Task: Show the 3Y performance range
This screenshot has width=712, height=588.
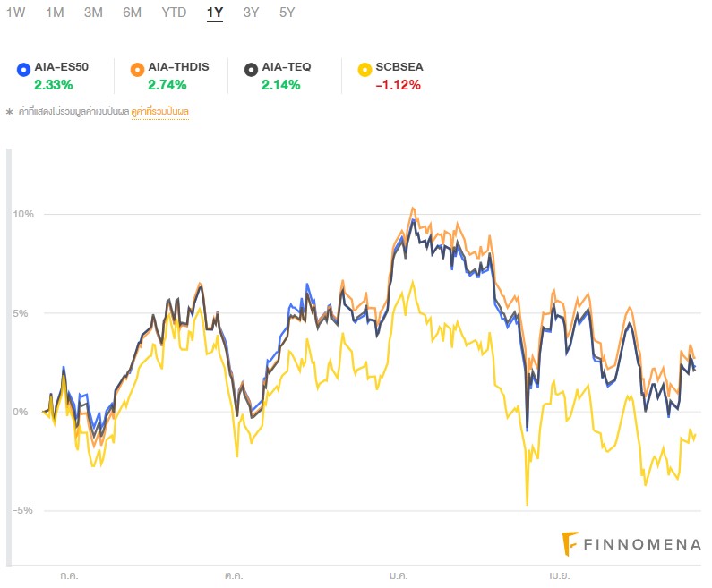Action: pyautogui.click(x=252, y=13)
